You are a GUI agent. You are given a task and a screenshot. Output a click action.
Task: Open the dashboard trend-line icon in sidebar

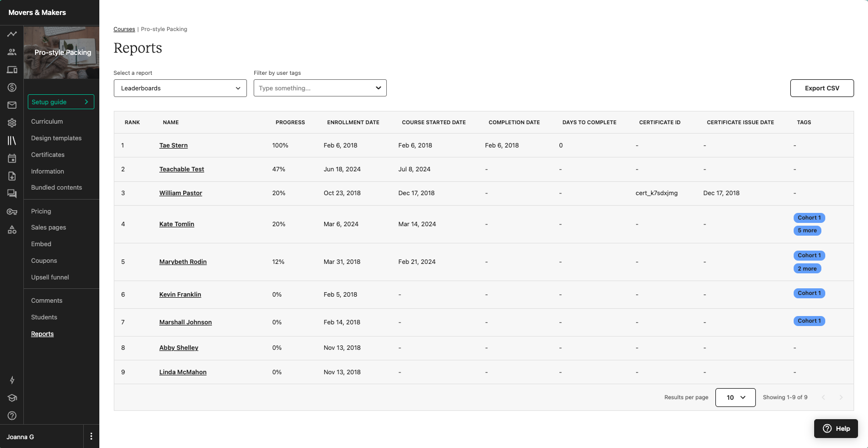click(12, 34)
